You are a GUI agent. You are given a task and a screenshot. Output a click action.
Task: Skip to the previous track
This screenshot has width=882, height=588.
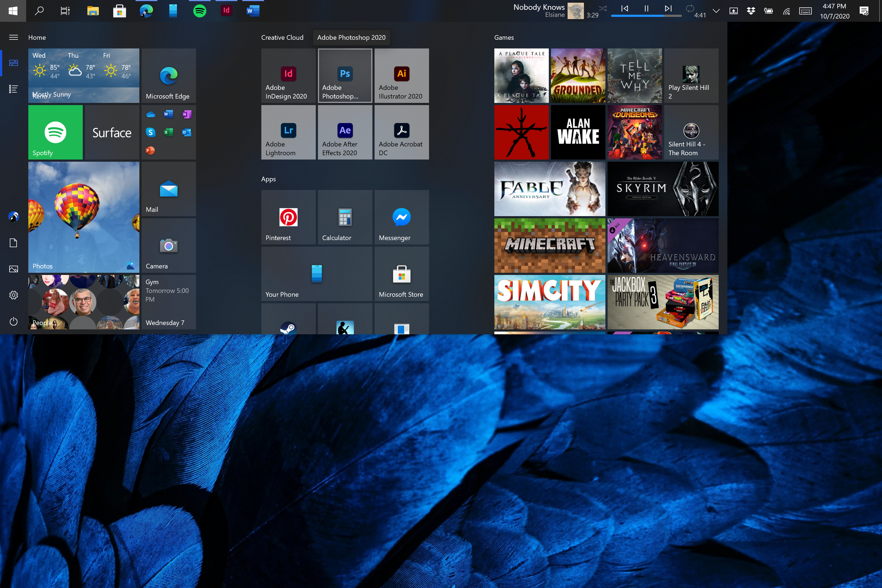click(x=624, y=8)
